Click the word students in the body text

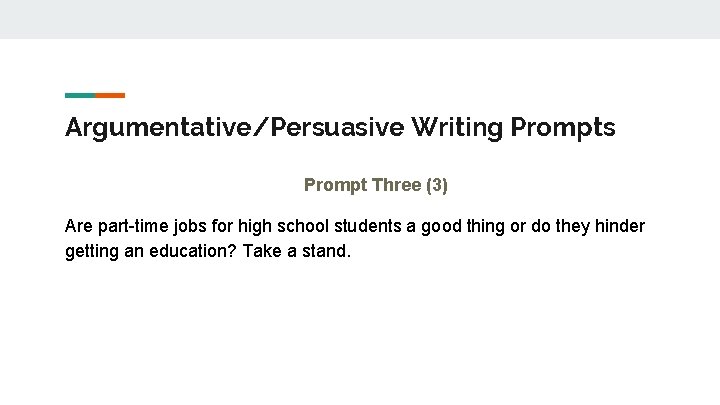coord(368,226)
